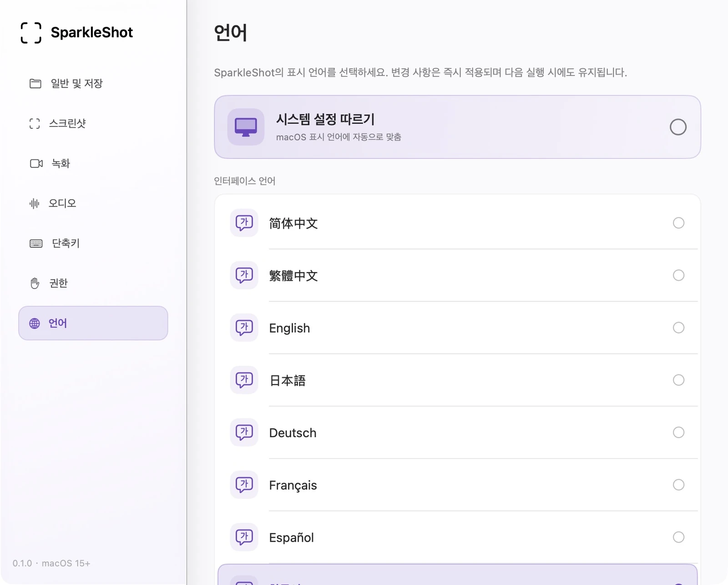Select the 简体中文 radio button

coord(678,223)
